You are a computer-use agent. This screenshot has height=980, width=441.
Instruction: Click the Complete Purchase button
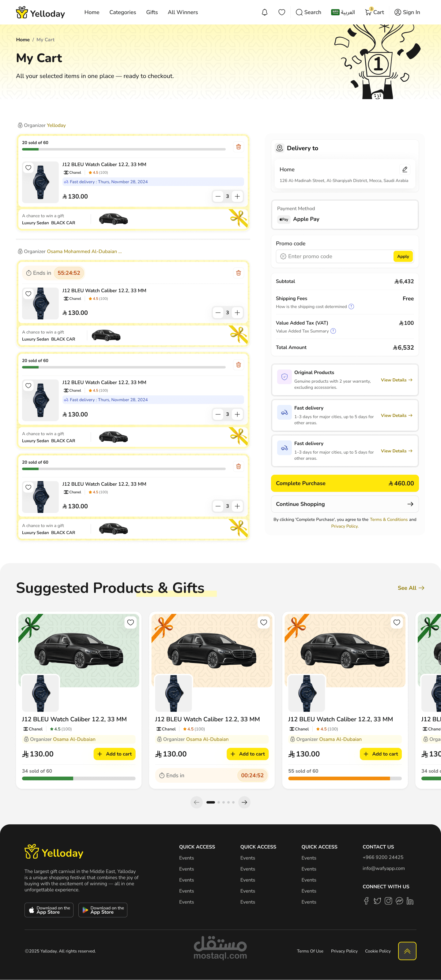click(345, 483)
